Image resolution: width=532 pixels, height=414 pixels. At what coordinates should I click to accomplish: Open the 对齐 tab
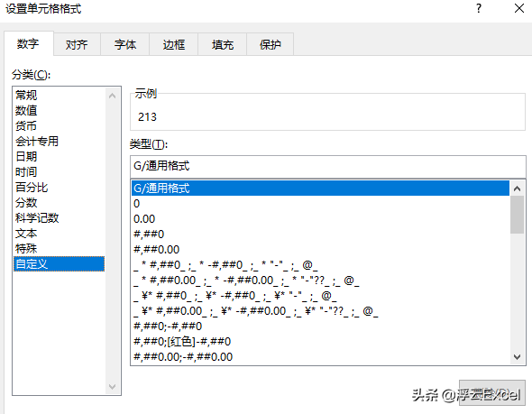[x=77, y=44]
